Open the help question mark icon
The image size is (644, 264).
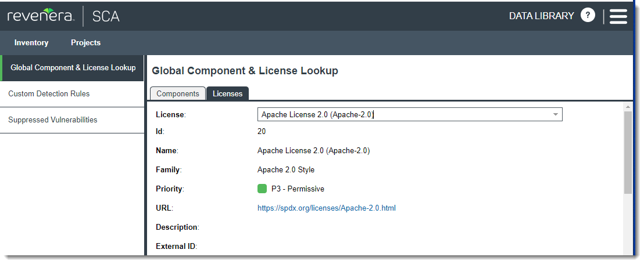coord(588,16)
